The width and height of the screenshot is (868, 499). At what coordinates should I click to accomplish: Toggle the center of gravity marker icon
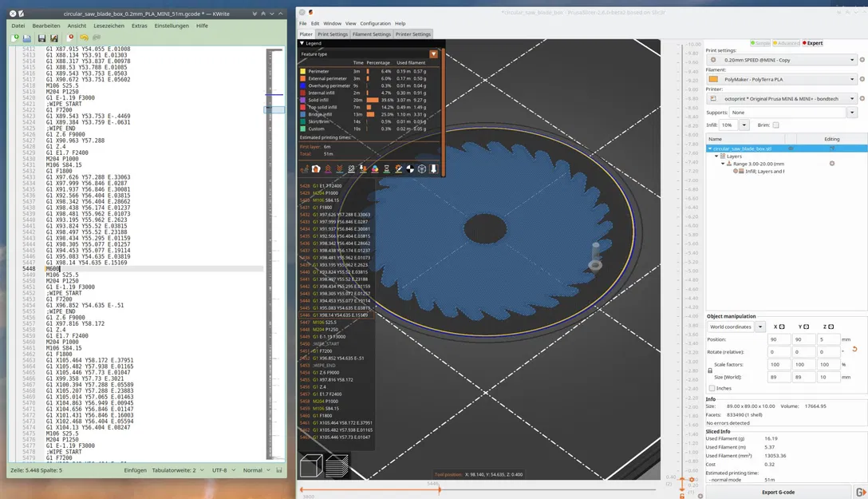pyautogui.click(x=410, y=169)
